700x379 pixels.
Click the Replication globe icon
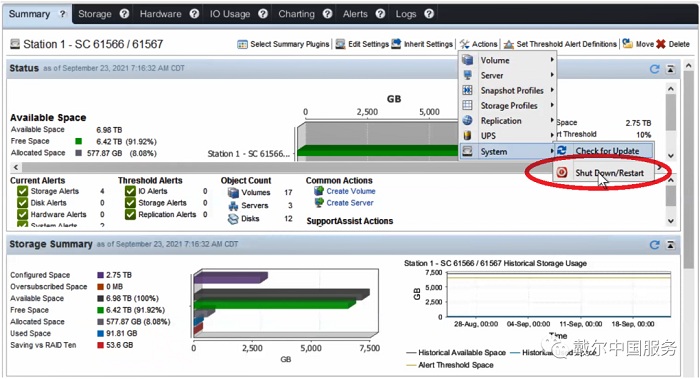467,121
